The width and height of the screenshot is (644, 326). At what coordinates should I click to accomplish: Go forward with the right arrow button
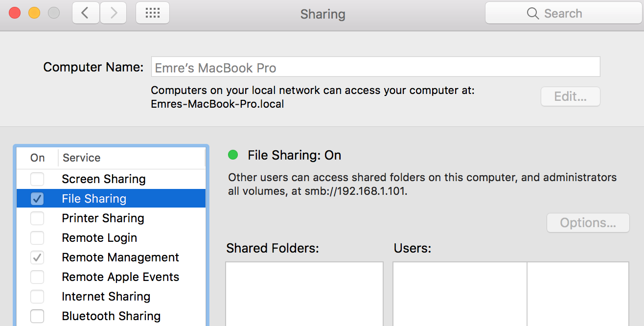click(x=114, y=13)
